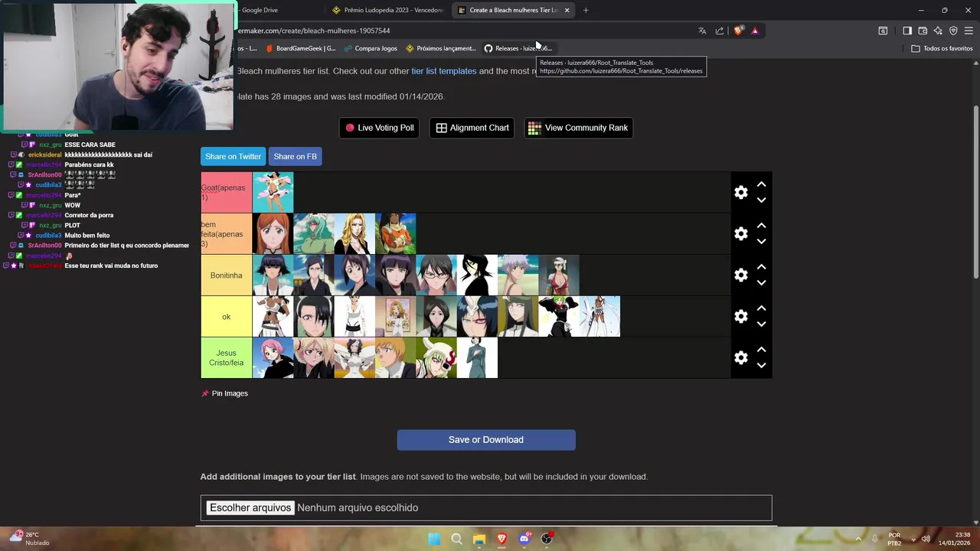Switch to Google Drive tab

(x=260, y=10)
